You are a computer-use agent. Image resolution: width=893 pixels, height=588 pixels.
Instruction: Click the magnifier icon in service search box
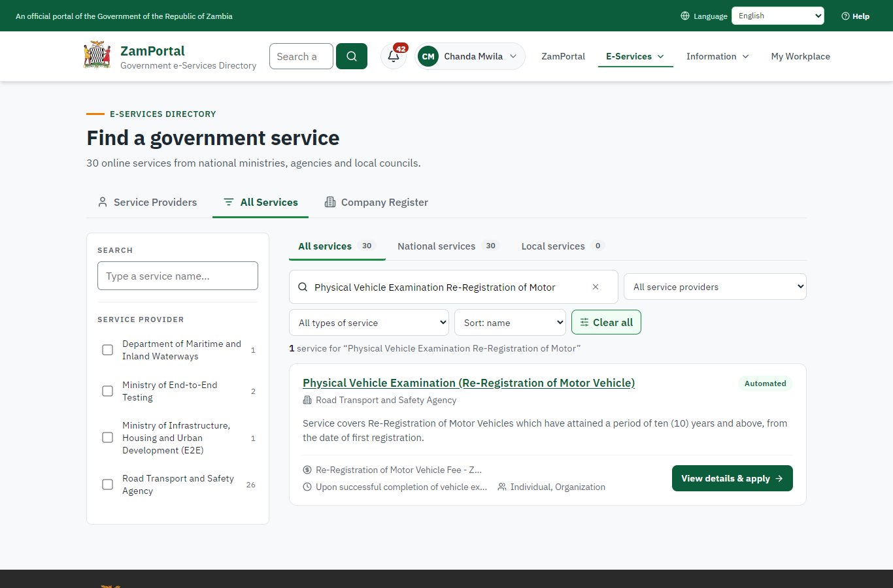(303, 287)
